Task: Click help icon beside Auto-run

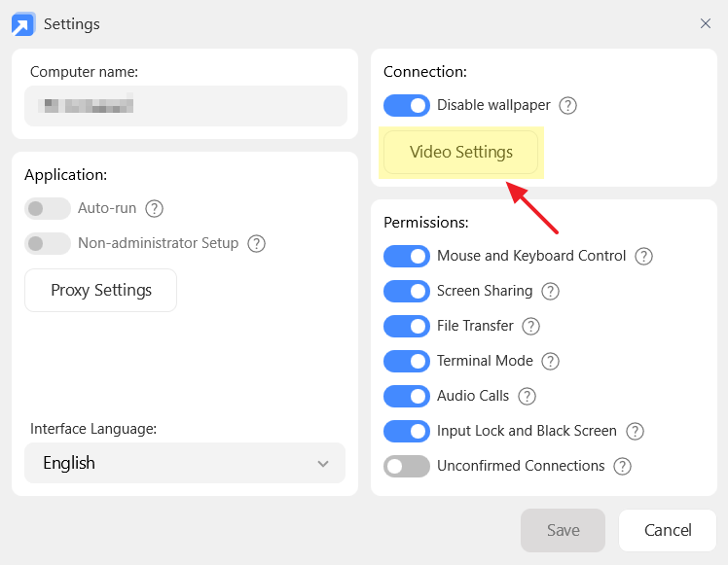Action: point(154,208)
